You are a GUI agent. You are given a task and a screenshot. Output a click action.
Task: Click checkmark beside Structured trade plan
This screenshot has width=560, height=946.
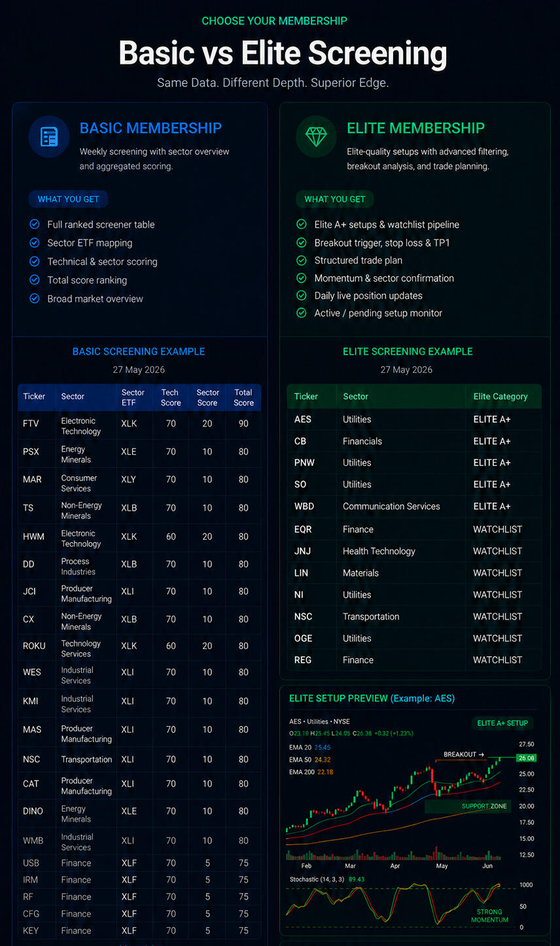(x=302, y=260)
